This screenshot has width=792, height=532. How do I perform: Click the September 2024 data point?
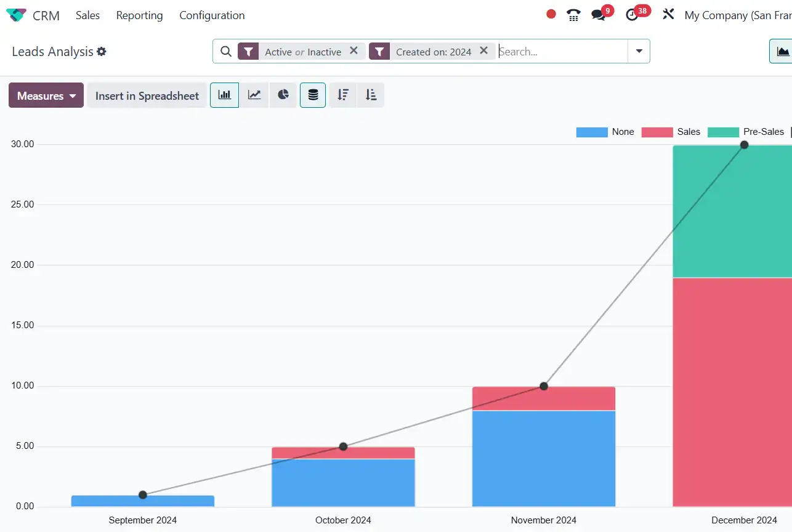coord(143,494)
